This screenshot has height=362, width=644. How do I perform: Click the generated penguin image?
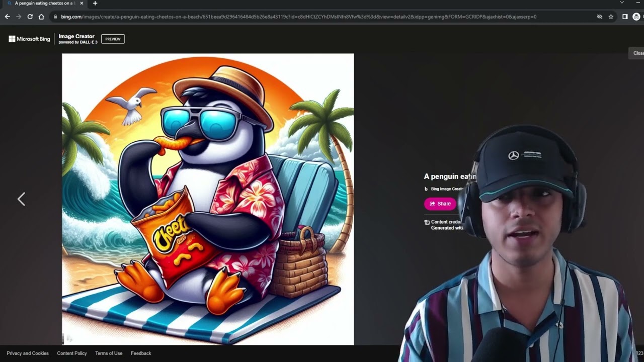208,199
